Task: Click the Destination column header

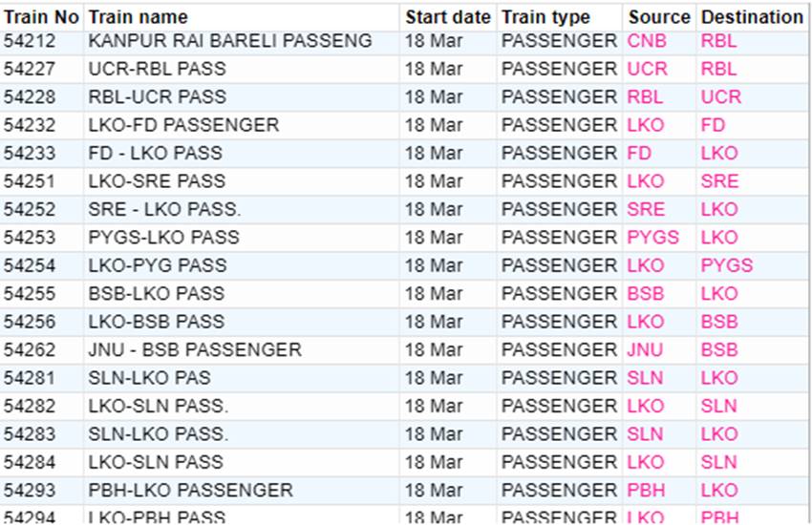Action: (752, 17)
